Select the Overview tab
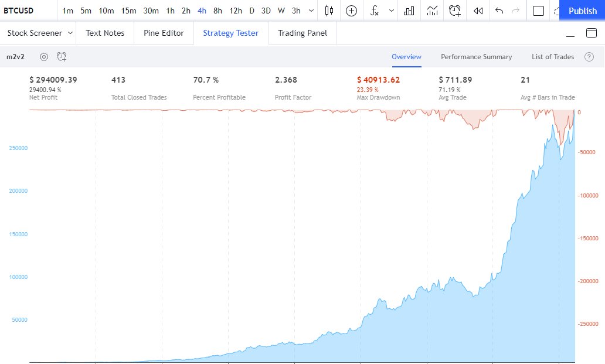Screen dimensions: 605x364 pos(406,57)
